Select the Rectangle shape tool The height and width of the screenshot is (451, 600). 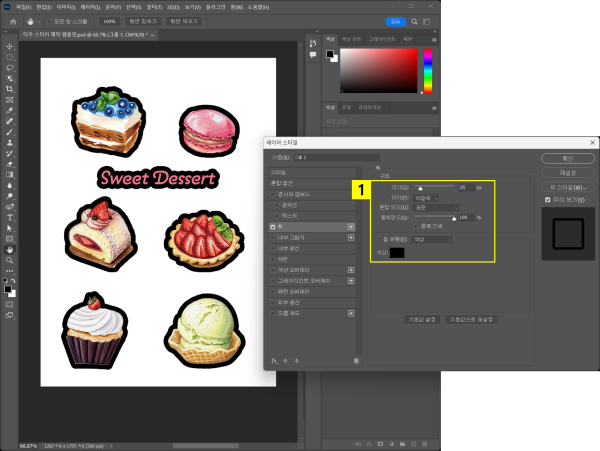(10, 239)
